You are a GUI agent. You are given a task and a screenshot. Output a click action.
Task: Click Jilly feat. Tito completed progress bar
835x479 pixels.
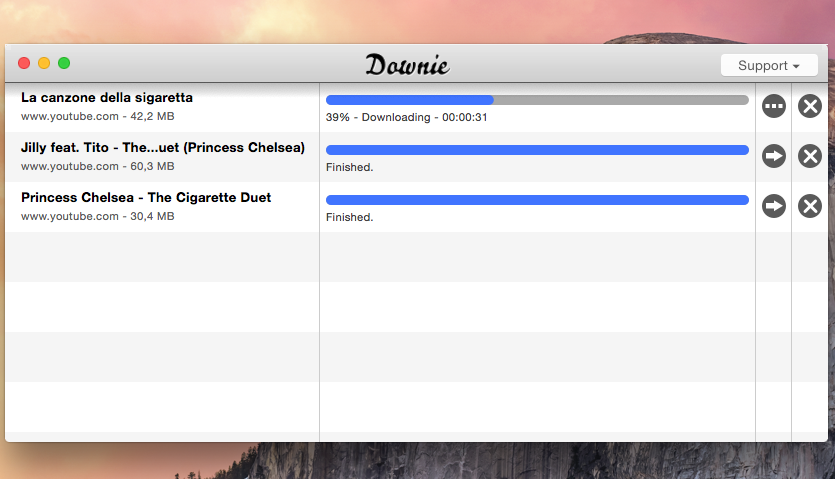tap(537, 150)
